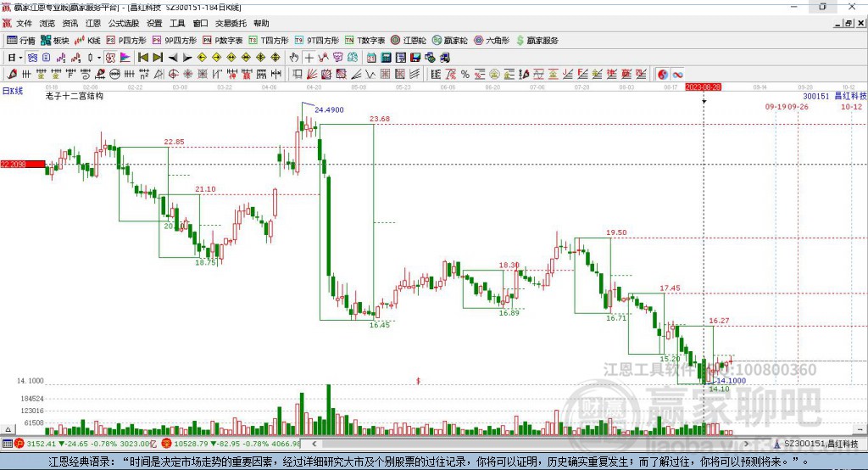Click the 老子十二宫结构 label
The width and height of the screenshot is (868, 470).
(x=75, y=96)
